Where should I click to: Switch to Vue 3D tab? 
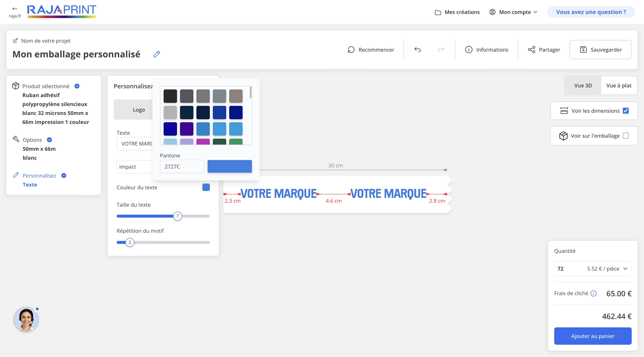pyautogui.click(x=583, y=86)
